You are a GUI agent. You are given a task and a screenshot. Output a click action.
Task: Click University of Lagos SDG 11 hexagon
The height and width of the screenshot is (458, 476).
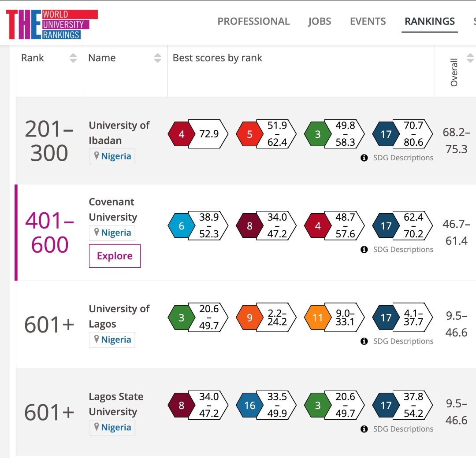pos(317,318)
